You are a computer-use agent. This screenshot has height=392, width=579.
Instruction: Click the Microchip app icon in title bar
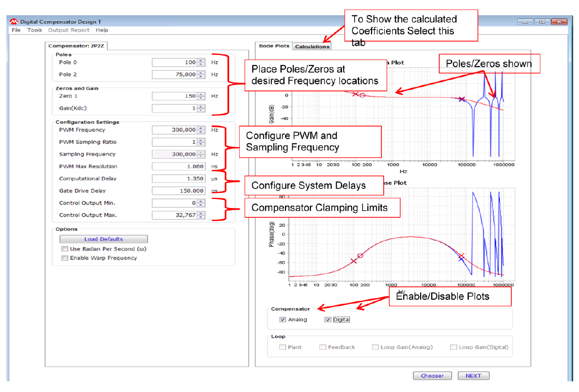pos(15,22)
